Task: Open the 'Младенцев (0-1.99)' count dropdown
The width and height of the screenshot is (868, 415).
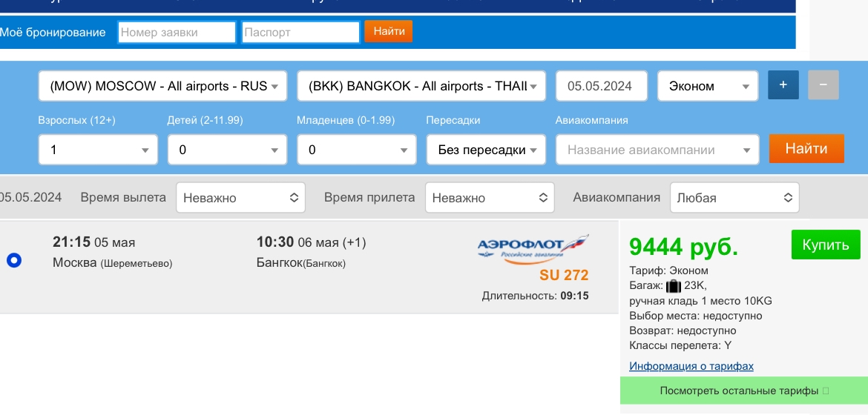Action: pos(357,150)
